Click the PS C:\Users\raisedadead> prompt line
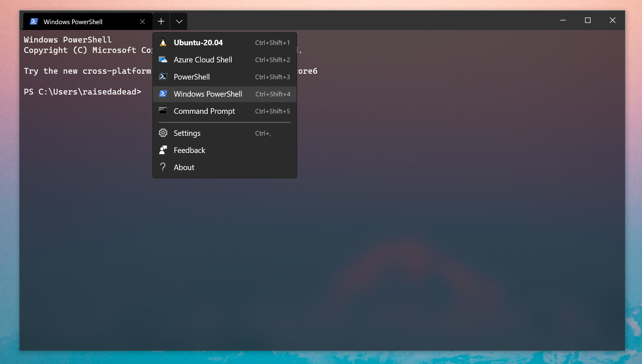642x364 pixels. point(83,92)
